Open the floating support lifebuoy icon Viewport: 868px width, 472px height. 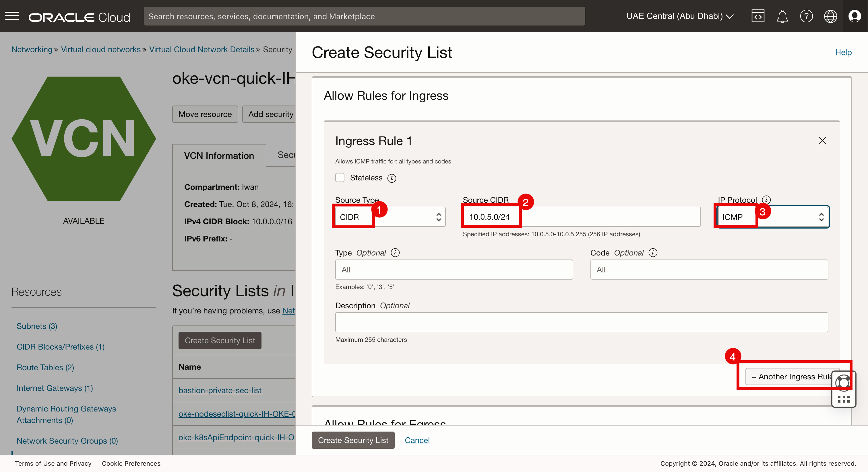click(843, 383)
